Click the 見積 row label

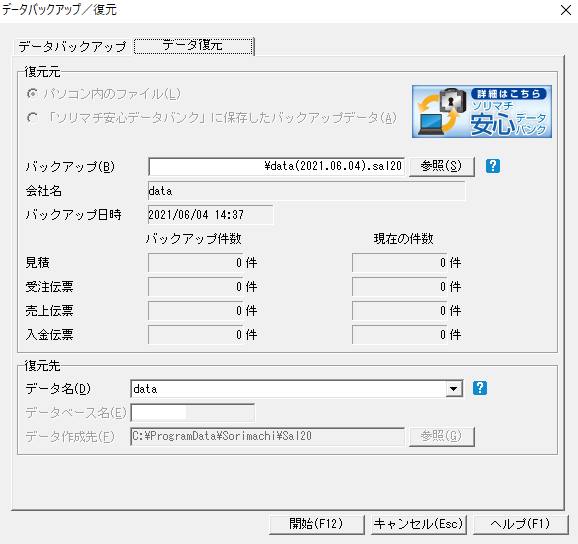tap(37, 263)
